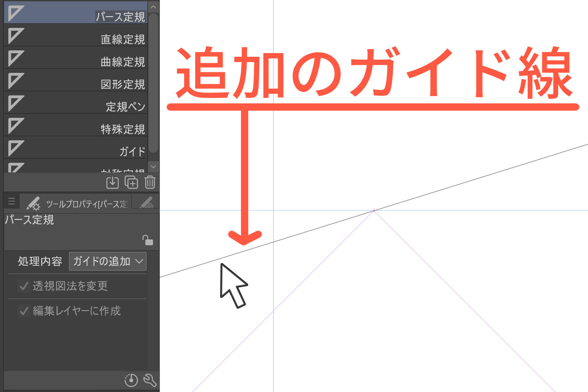588x392 pixels.
Task: Select the 定規ペン sub tool
Action: 76,102
